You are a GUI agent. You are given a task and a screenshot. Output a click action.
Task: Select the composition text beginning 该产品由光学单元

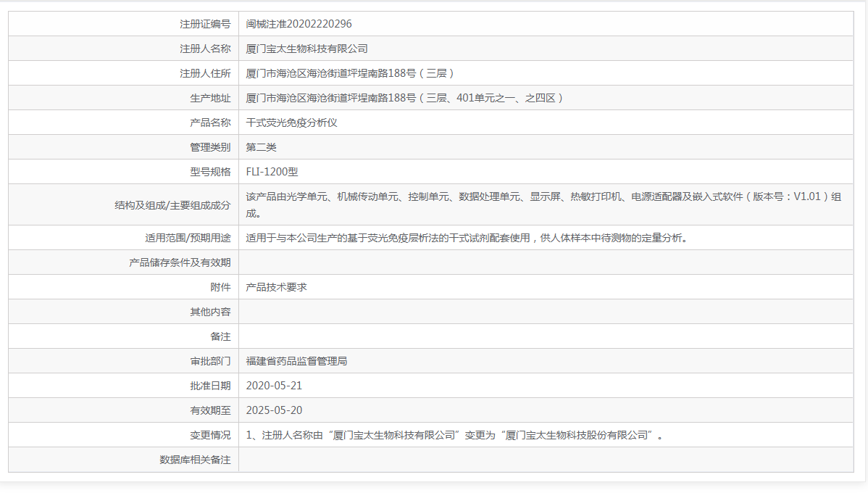tap(543, 205)
